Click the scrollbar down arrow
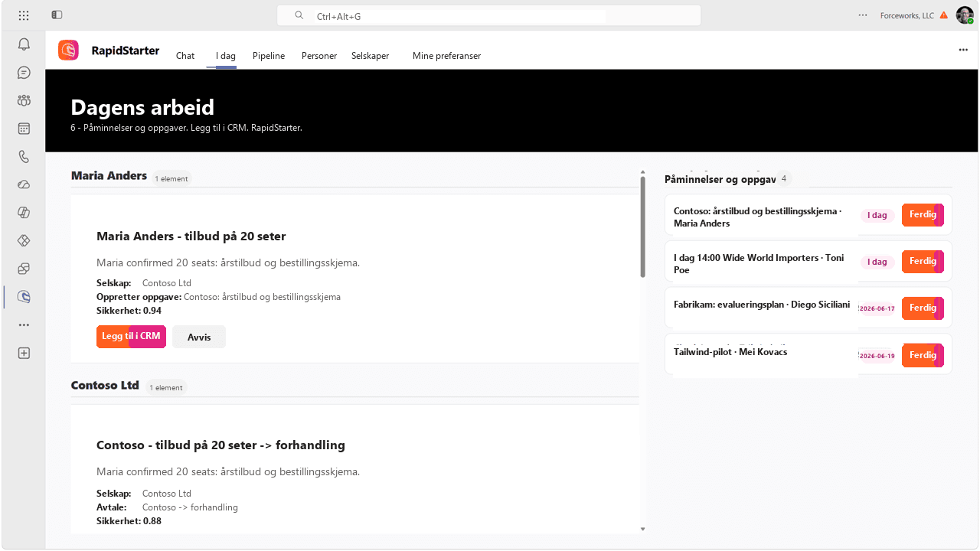Viewport: 980px width, 551px height. tap(642, 529)
